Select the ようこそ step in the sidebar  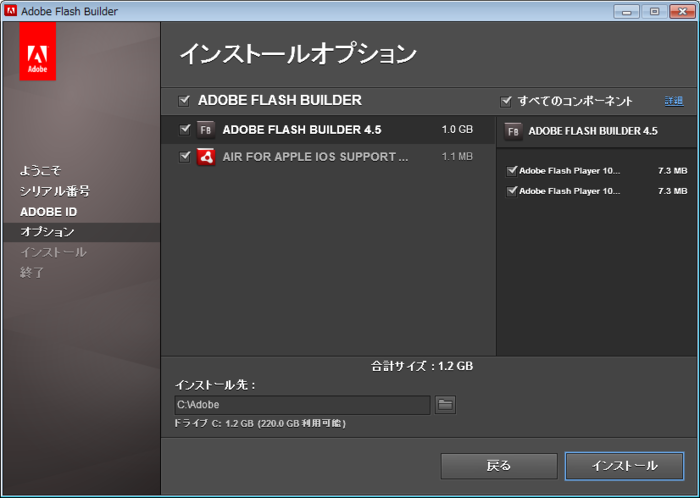(41, 170)
